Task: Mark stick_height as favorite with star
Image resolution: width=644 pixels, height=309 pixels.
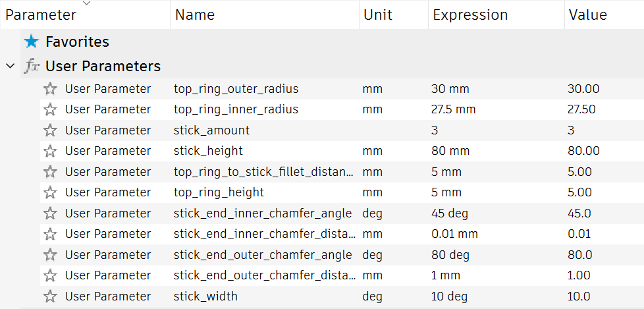Action: pos(51,151)
